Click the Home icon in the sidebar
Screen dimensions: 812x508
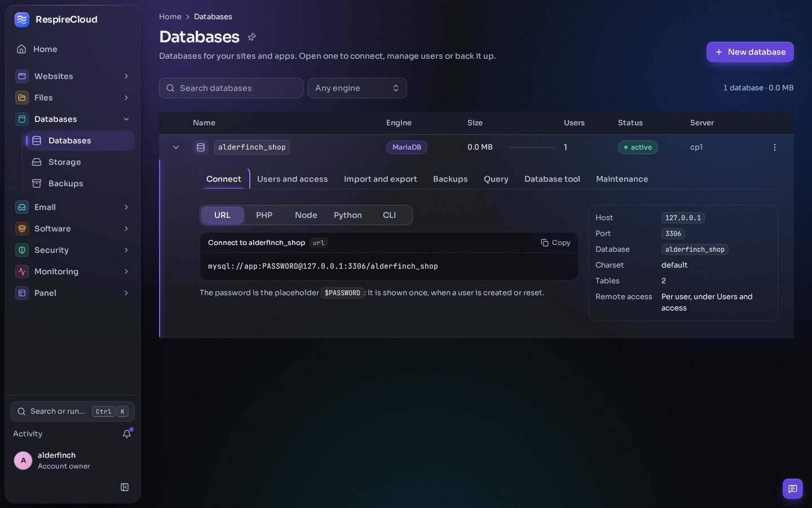coord(21,49)
